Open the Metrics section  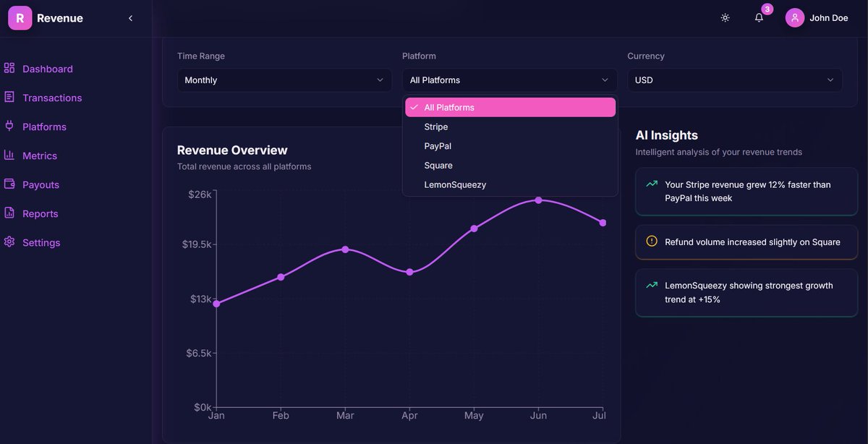[40, 155]
